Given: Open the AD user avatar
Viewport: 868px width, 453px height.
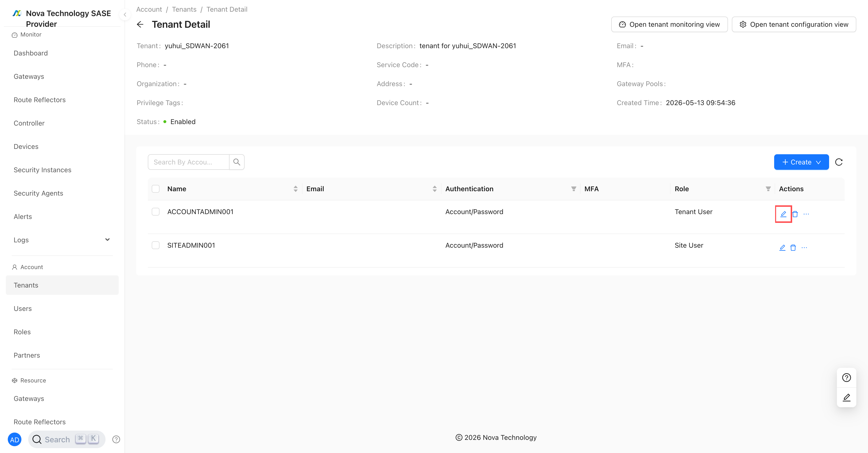Looking at the screenshot, I should click(15, 440).
